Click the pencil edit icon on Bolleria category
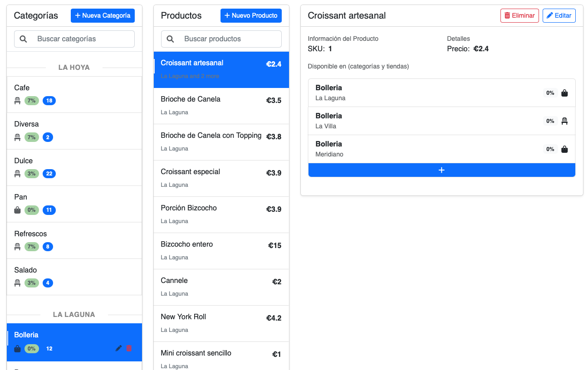 point(118,348)
